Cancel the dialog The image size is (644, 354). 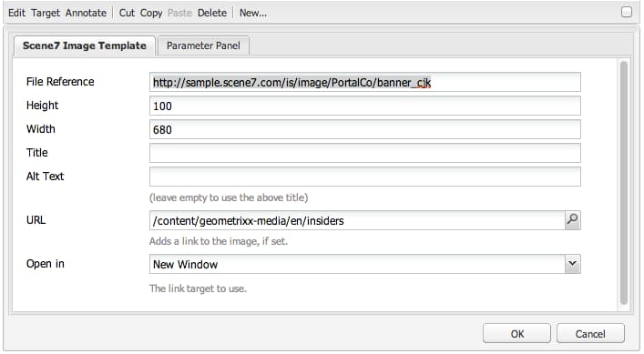pyautogui.click(x=590, y=333)
